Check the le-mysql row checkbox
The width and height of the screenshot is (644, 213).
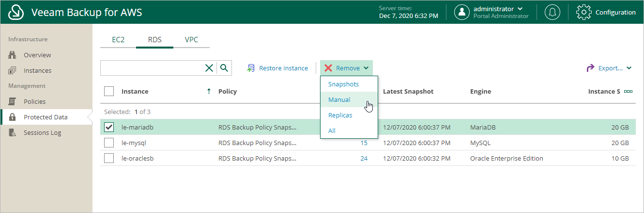click(x=109, y=143)
